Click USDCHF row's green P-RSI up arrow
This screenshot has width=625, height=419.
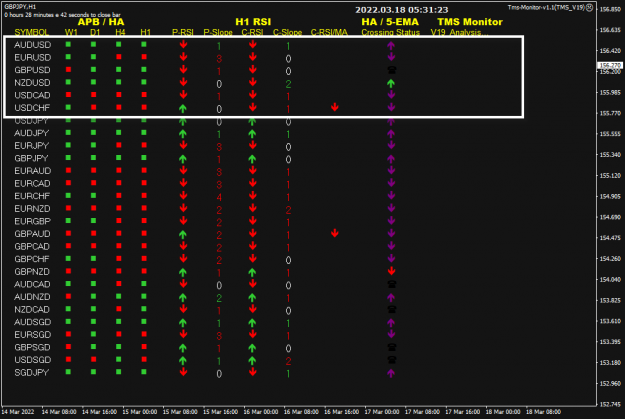(x=183, y=108)
